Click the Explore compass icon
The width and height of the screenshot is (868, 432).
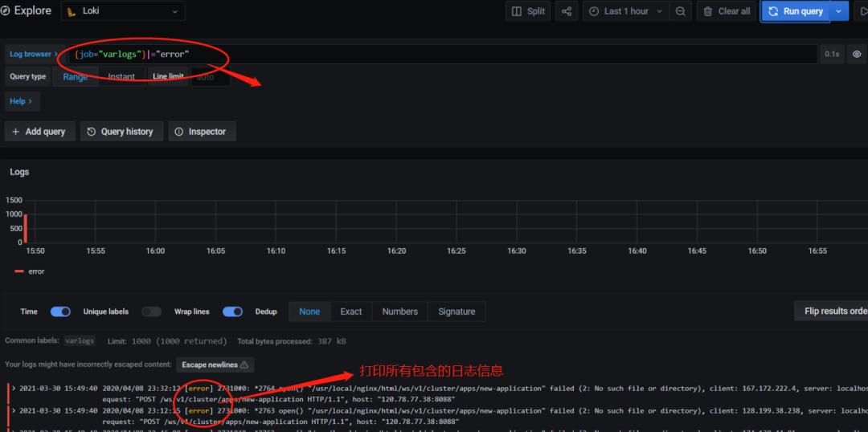(6, 11)
